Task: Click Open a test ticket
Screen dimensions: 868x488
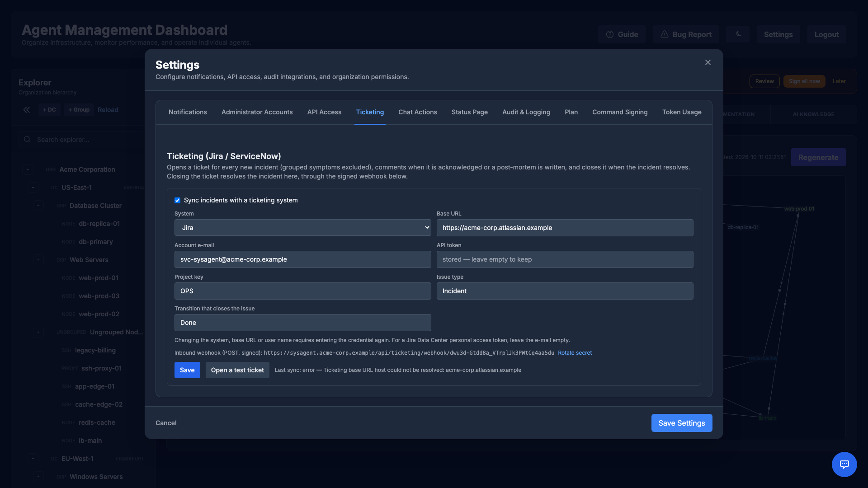Action: [x=237, y=370]
